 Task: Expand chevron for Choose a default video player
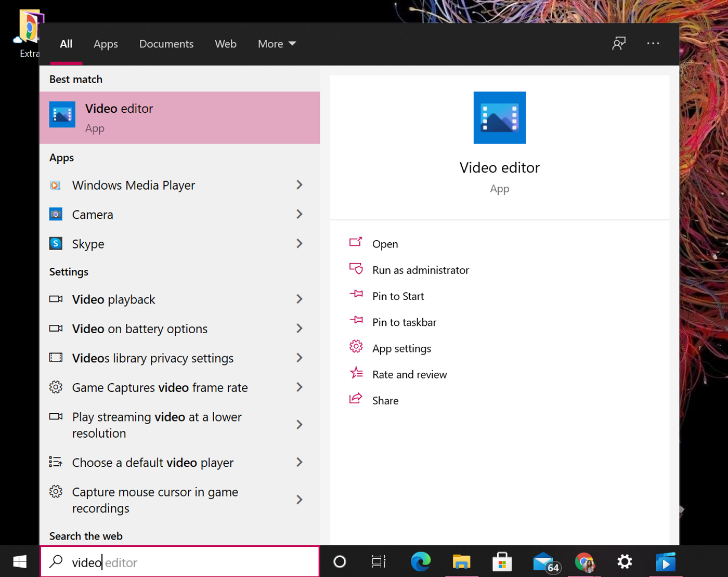pos(300,462)
